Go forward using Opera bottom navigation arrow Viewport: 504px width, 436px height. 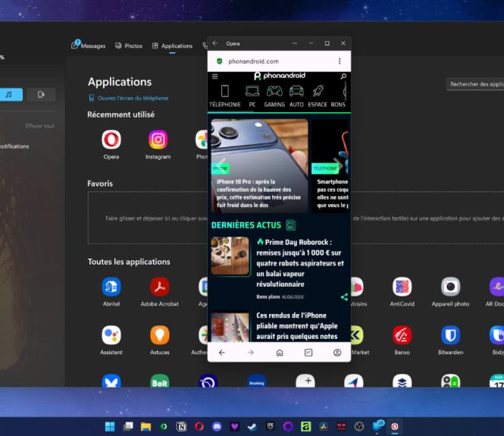coord(251,353)
